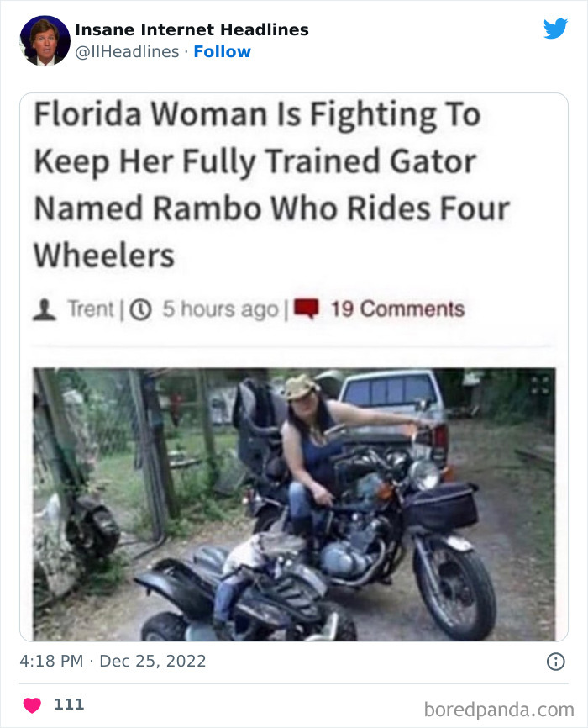Click the boredpanda.com watermark

(x=499, y=710)
